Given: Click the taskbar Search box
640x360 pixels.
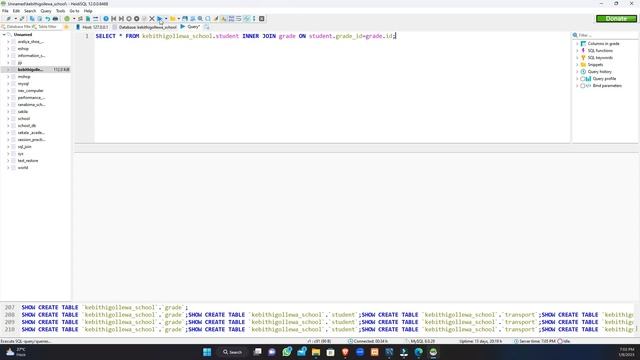Looking at the screenshot, I should tap(232, 352).
